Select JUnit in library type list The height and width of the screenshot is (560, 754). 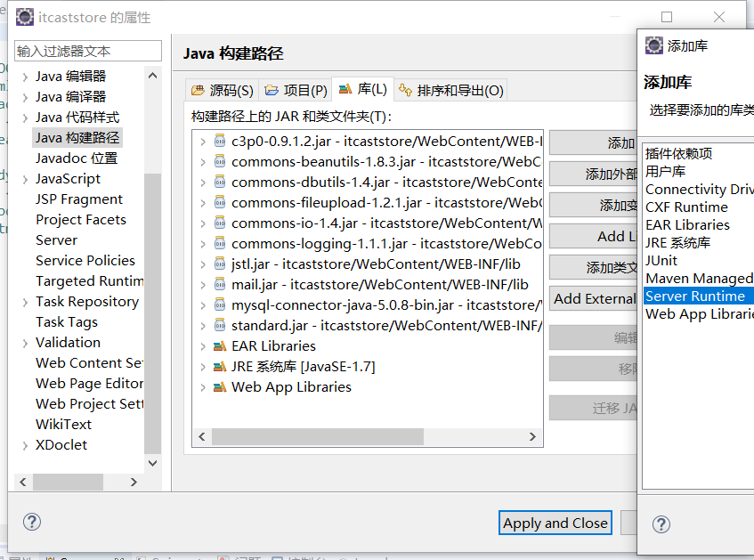click(661, 260)
